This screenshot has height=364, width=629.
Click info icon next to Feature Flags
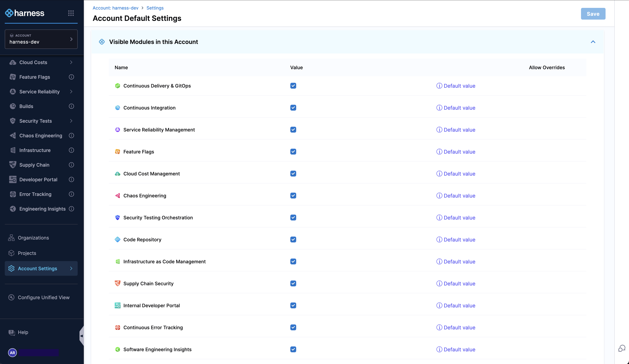point(71,77)
